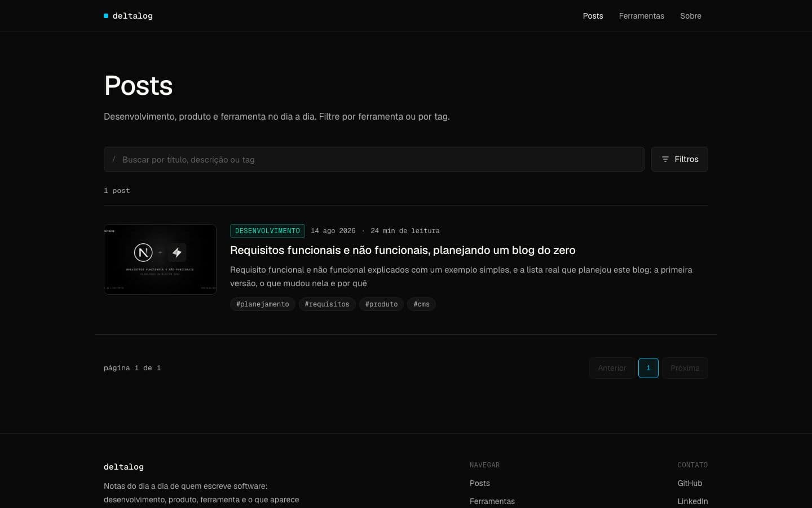This screenshot has height=508, width=812.
Task: Filter by the #cms tag
Action: coord(421,304)
